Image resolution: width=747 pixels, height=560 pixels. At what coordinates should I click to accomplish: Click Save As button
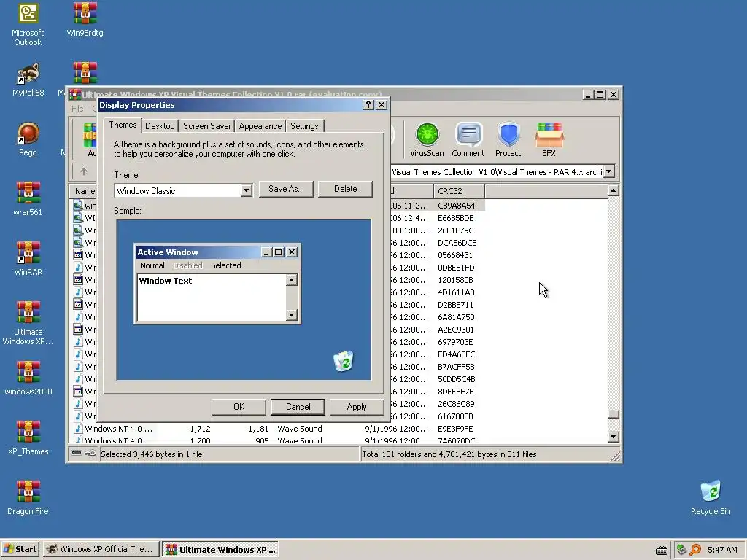[x=286, y=189]
